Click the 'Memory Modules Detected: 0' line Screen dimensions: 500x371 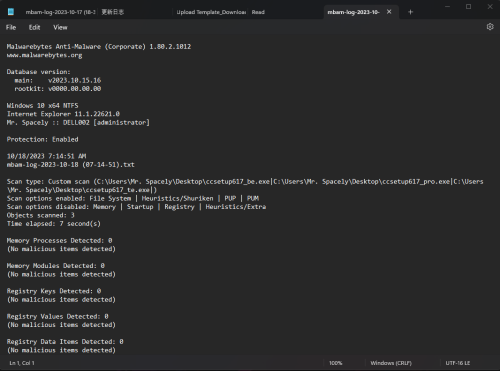pyautogui.click(x=56, y=266)
